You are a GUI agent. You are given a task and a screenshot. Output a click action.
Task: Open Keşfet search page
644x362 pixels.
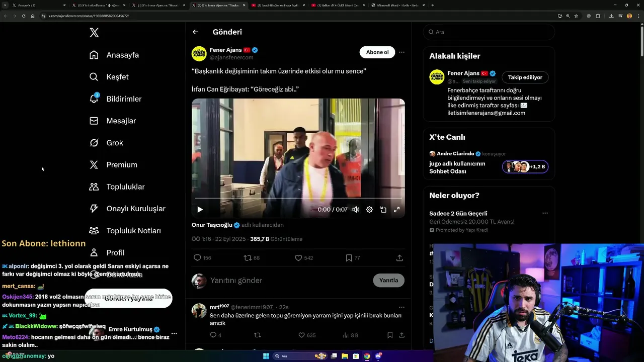[x=109, y=77]
